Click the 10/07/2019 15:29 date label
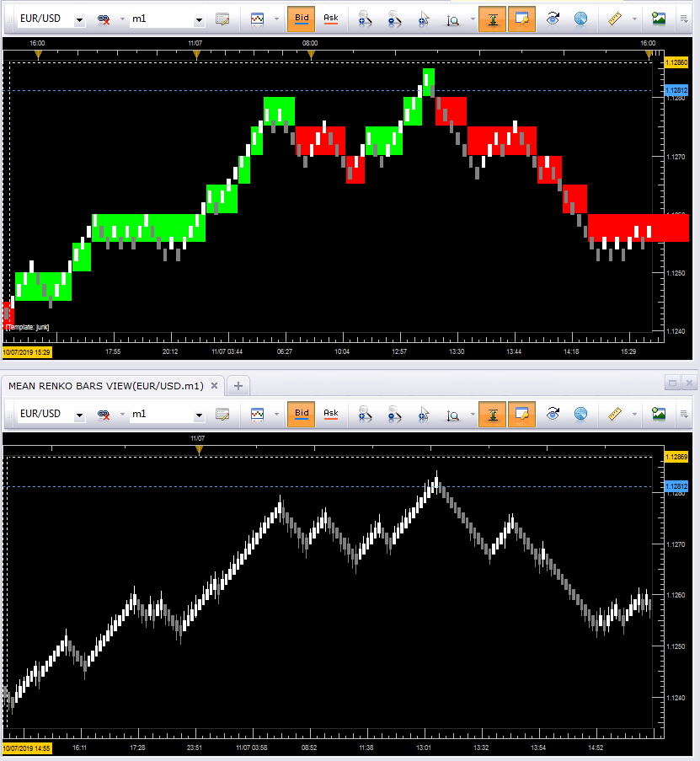Viewport: 700px width, 761px height. [x=27, y=352]
